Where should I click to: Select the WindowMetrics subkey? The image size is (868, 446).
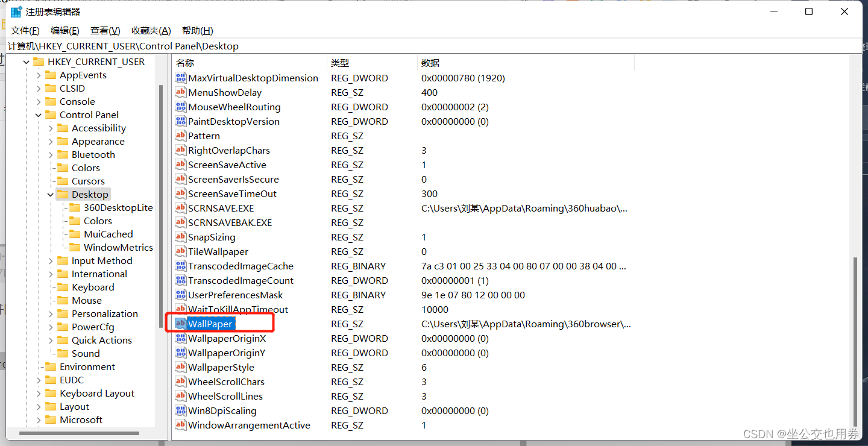click(118, 247)
